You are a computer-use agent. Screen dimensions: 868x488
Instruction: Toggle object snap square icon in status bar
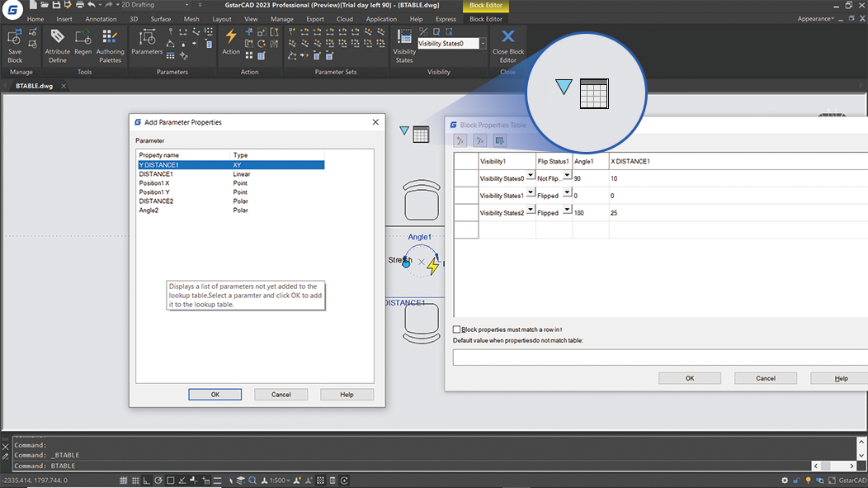(x=171, y=481)
